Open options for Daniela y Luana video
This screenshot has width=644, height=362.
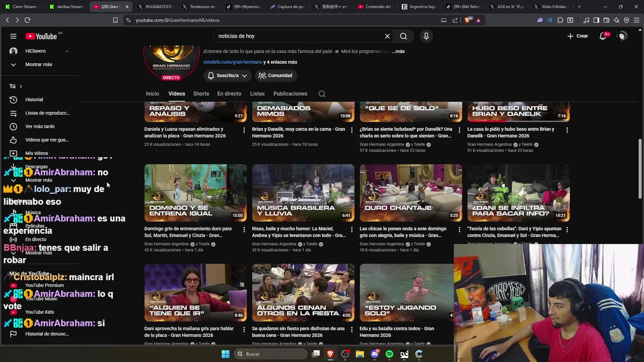click(244, 130)
